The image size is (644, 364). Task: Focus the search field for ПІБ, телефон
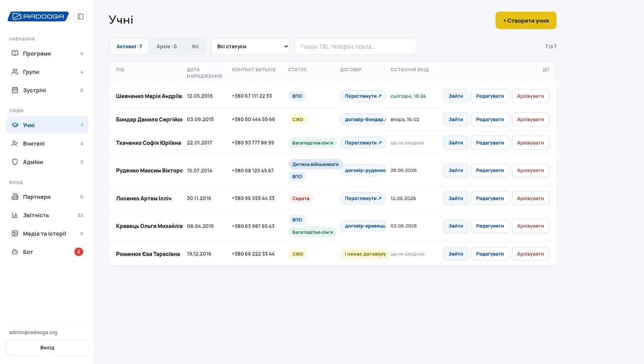tap(356, 46)
